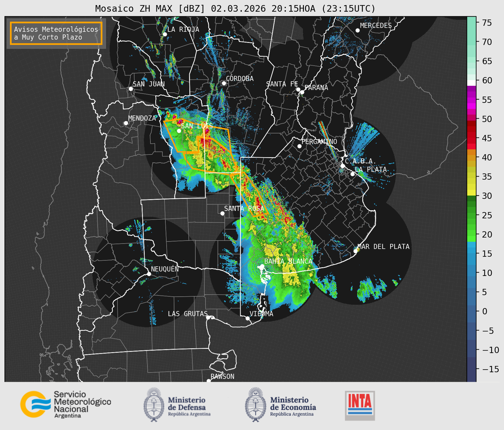Click the LAS GRUTAS city label
The height and width of the screenshot is (430, 504).
coord(188,314)
